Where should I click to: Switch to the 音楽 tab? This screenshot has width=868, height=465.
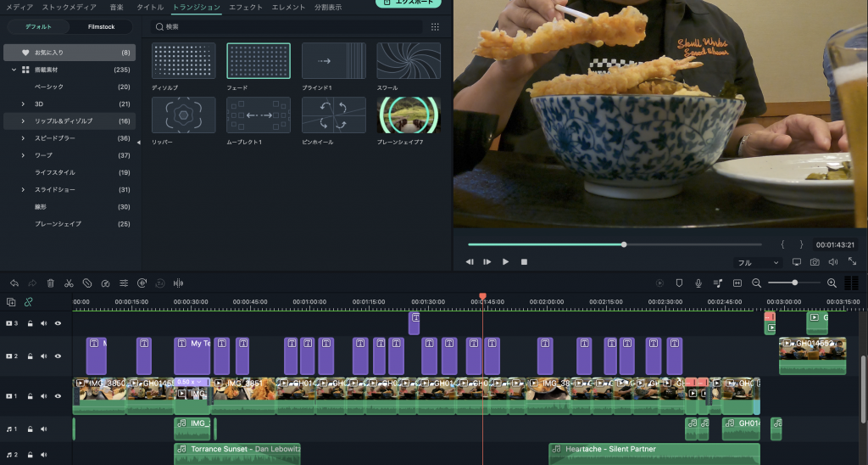click(x=117, y=7)
